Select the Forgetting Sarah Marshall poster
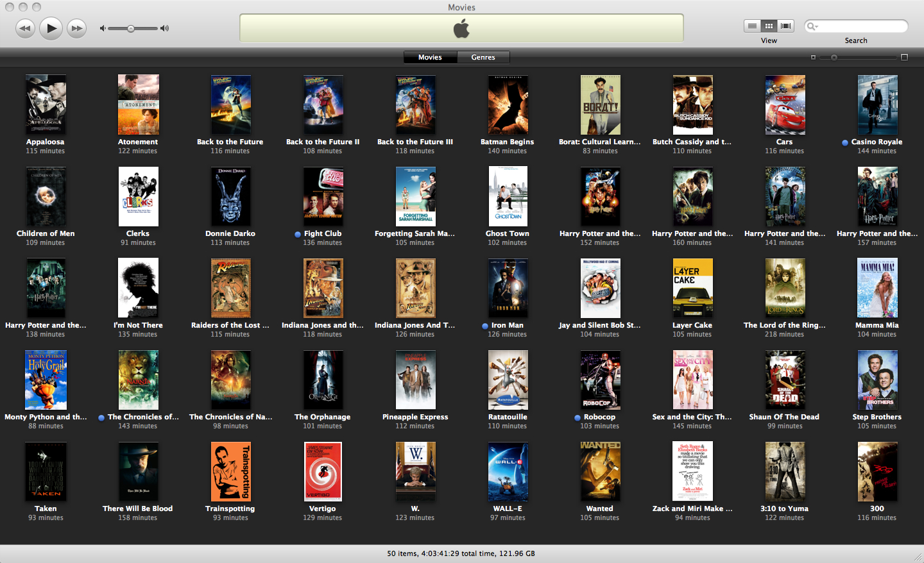 click(415, 196)
